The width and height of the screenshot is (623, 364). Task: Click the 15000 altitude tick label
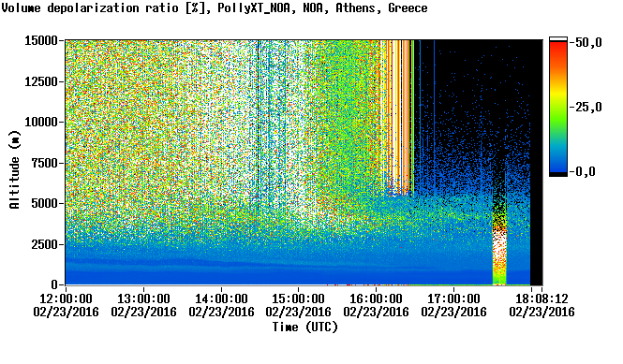41,40
